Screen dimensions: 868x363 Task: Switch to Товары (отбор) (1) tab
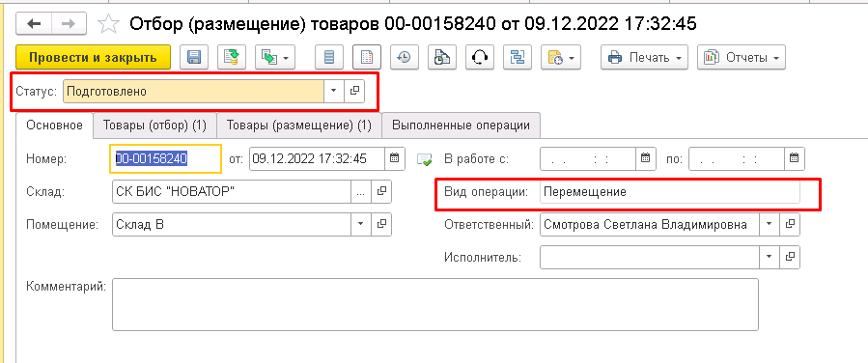tap(155, 126)
